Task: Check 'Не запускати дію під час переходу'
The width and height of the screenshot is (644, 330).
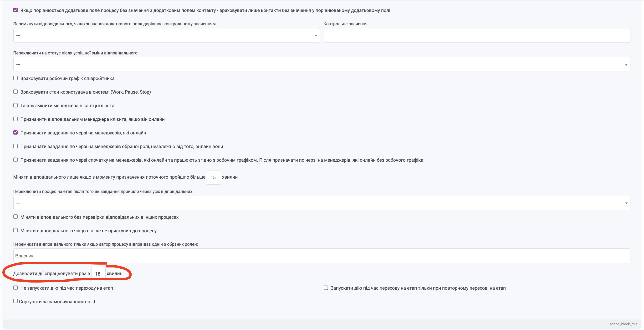Action: (x=15, y=288)
